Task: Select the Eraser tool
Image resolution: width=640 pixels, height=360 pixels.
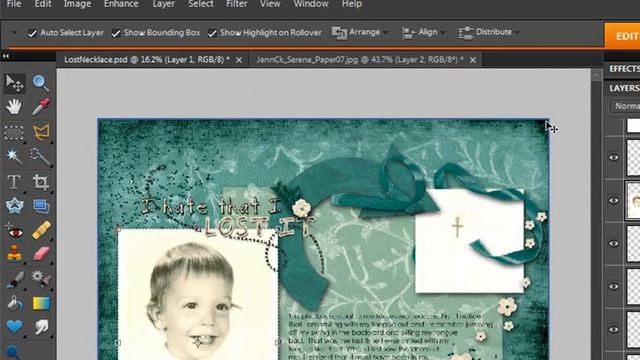Action: click(41, 253)
